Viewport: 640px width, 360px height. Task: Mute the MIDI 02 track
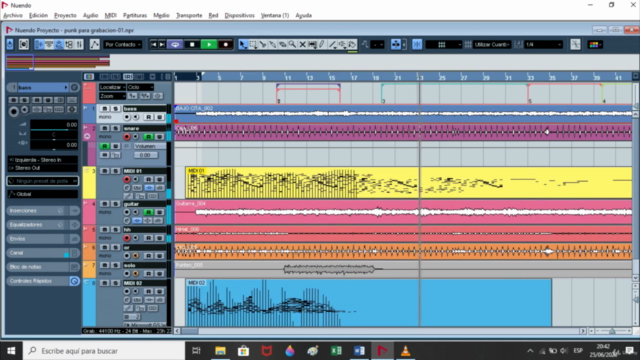point(104,283)
